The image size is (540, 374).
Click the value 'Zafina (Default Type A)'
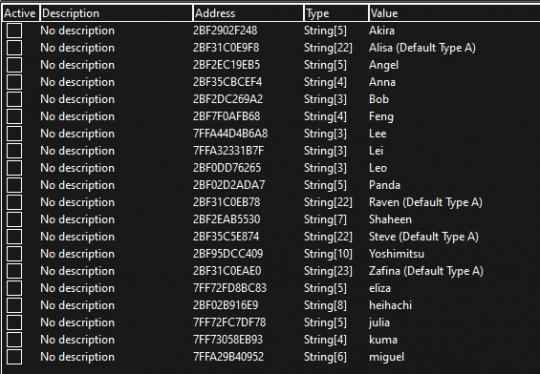(426, 271)
